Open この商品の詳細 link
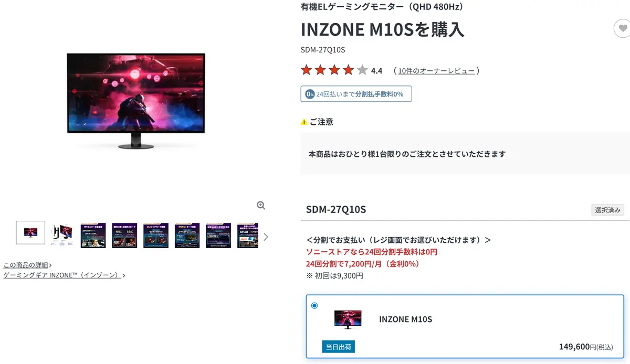Screen dimensions: 630x364 pos(27,265)
